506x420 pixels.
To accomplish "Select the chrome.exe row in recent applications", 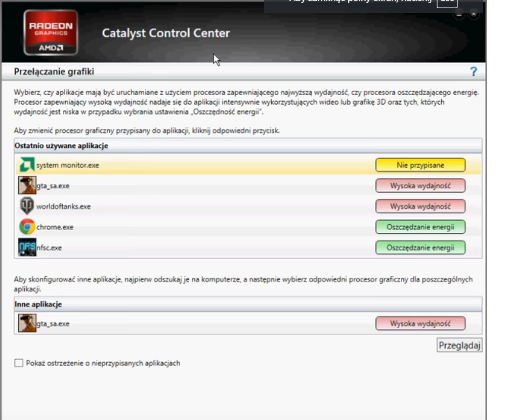I will pyautogui.click(x=152, y=227).
